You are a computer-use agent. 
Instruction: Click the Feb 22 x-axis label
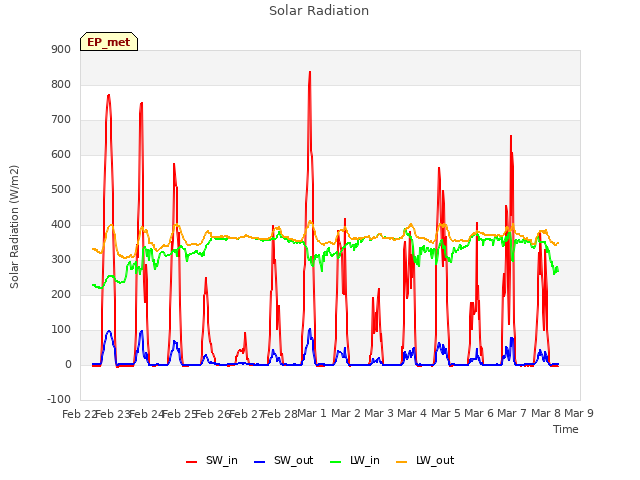[79, 414]
